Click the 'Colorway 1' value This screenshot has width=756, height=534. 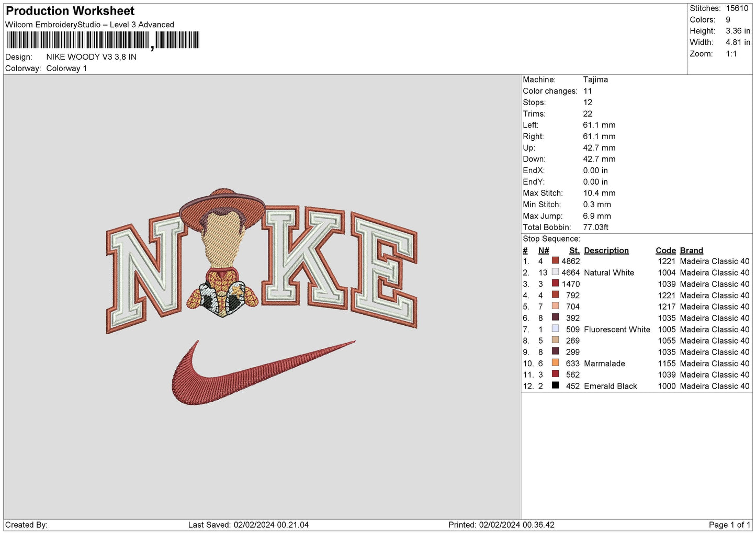pos(66,69)
